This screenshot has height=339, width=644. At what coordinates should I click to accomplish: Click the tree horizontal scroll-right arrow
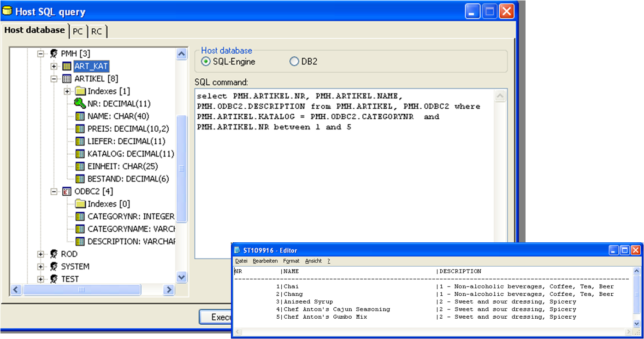169,289
